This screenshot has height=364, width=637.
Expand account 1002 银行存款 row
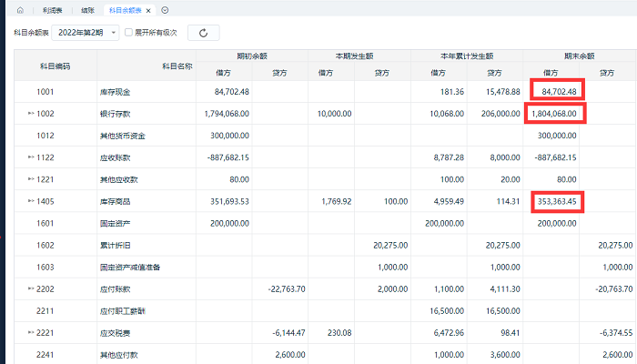(31, 114)
